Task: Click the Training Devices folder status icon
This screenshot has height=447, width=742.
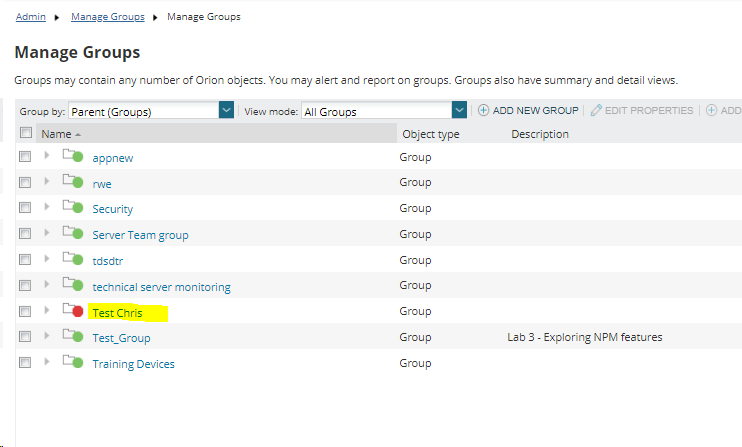Action: [x=73, y=362]
